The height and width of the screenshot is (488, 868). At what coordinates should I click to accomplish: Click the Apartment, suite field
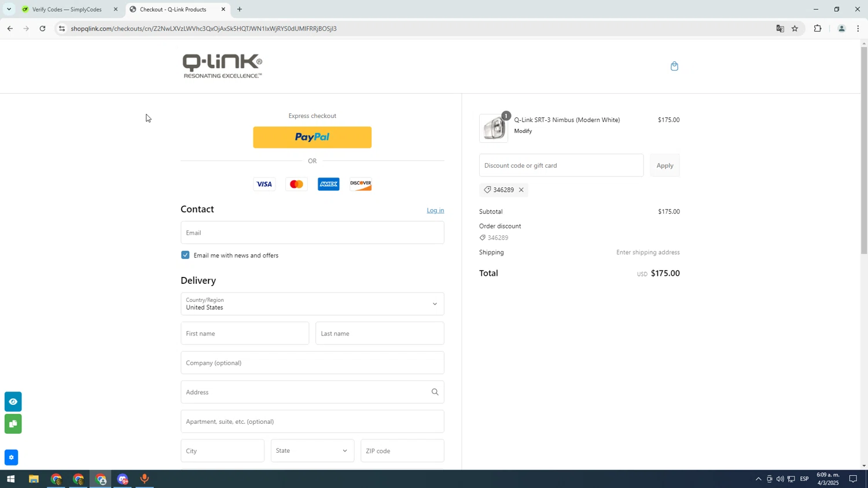coord(312,422)
